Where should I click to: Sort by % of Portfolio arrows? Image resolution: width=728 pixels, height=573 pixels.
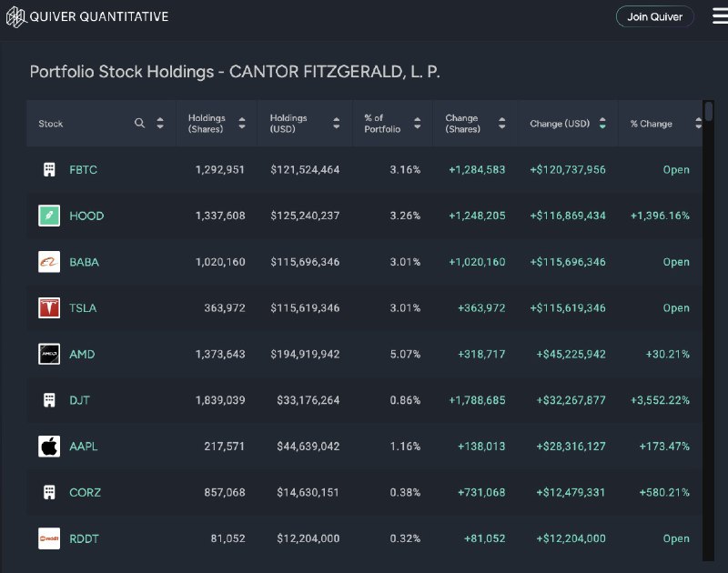418,123
